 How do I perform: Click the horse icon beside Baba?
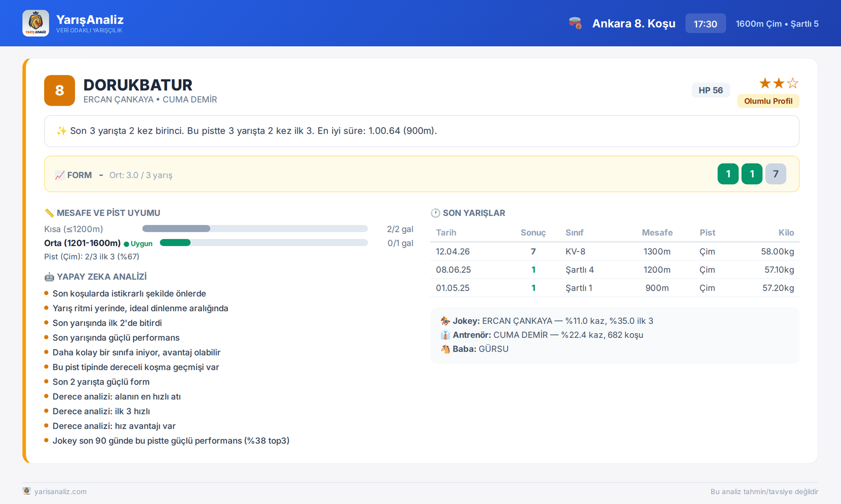tap(445, 349)
